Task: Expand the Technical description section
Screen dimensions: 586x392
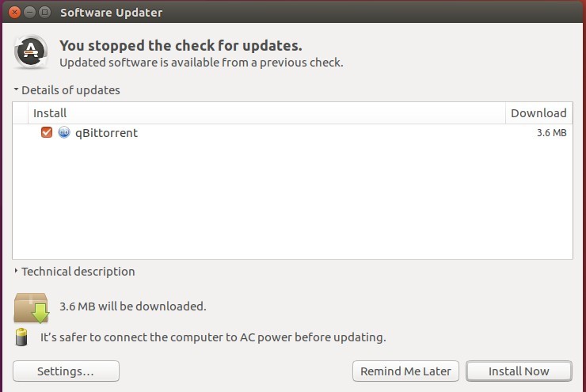Action: [16, 271]
